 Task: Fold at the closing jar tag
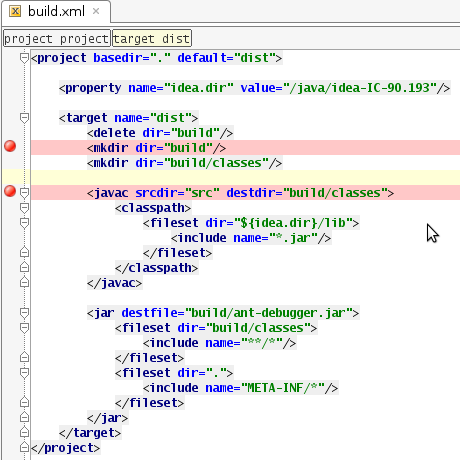coord(24,417)
